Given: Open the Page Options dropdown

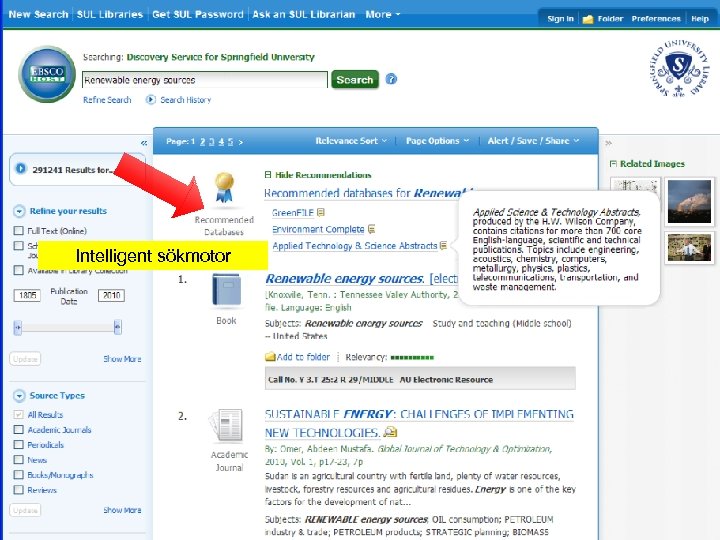Looking at the screenshot, I should click(x=437, y=141).
